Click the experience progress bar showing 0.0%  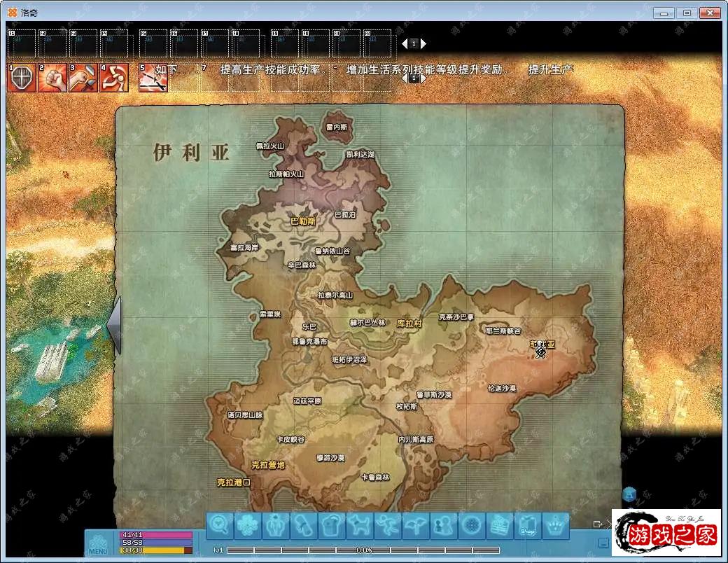click(363, 550)
